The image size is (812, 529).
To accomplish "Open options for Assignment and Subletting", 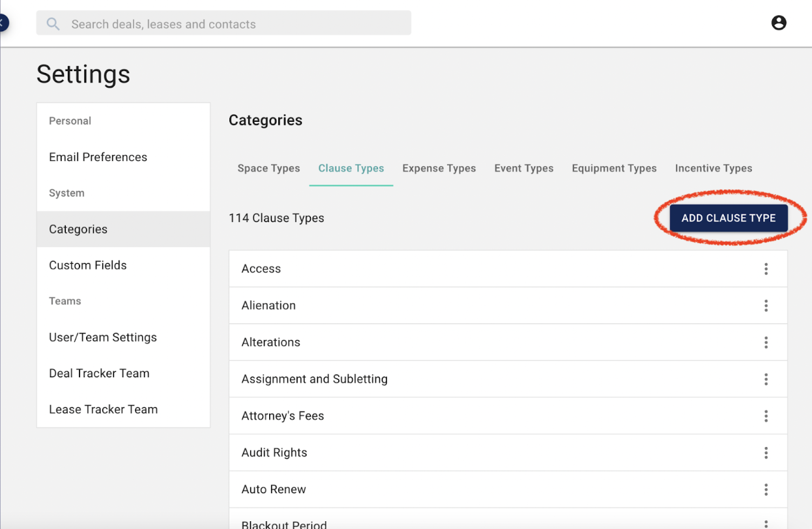I will click(766, 379).
